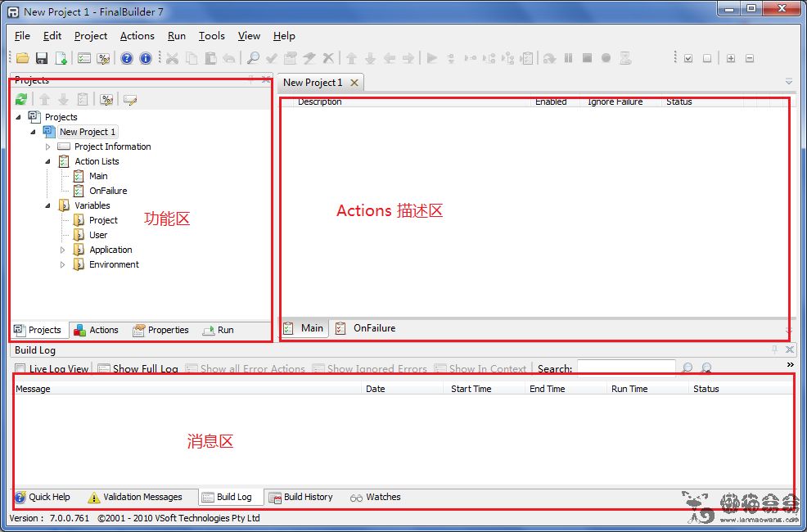This screenshot has width=807, height=532.
Task: Collapse the root Projects tree node
Action: coord(19,117)
